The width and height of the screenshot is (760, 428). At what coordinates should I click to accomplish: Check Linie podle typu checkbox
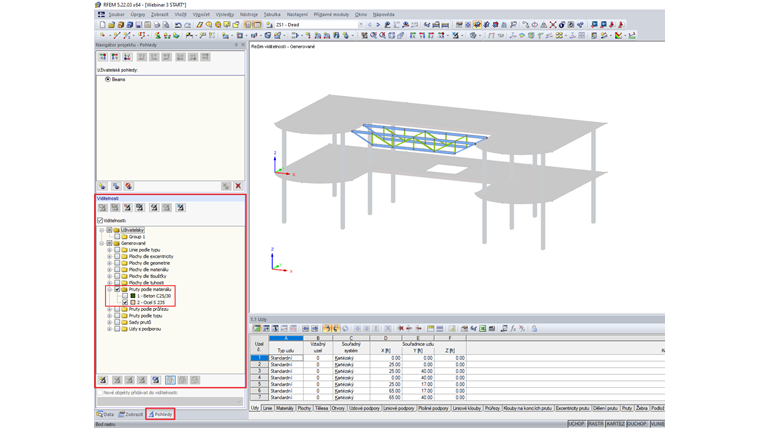point(117,250)
